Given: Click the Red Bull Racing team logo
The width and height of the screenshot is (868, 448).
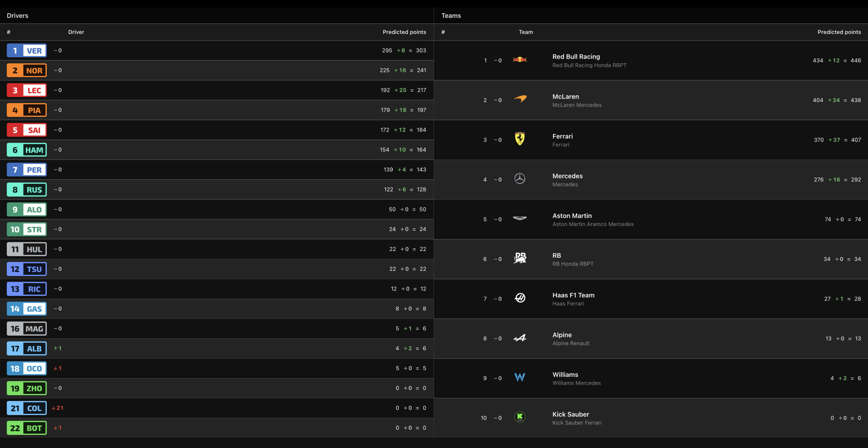Looking at the screenshot, I should coord(520,60).
